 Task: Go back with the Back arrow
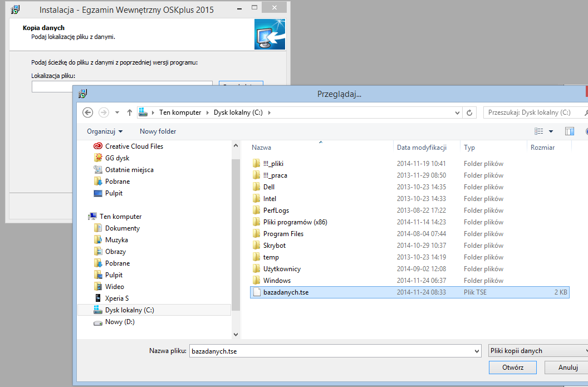pyautogui.click(x=87, y=112)
